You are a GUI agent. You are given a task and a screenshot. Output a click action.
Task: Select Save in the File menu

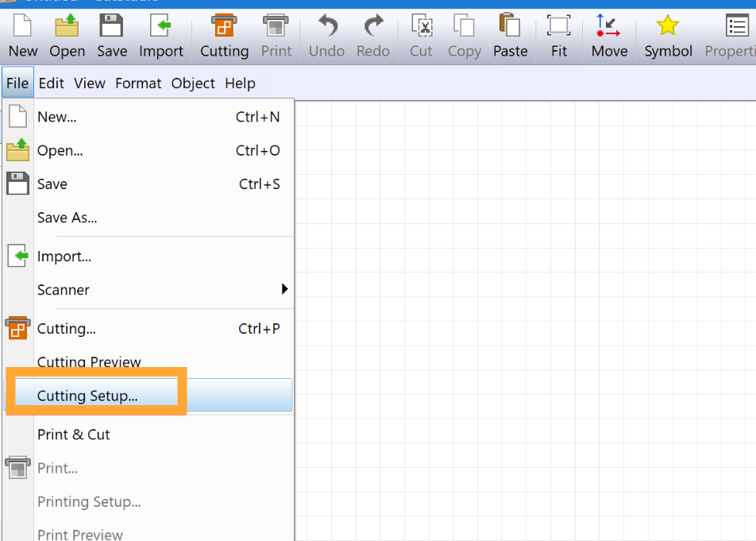pyautogui.click(x=148, y=184)
